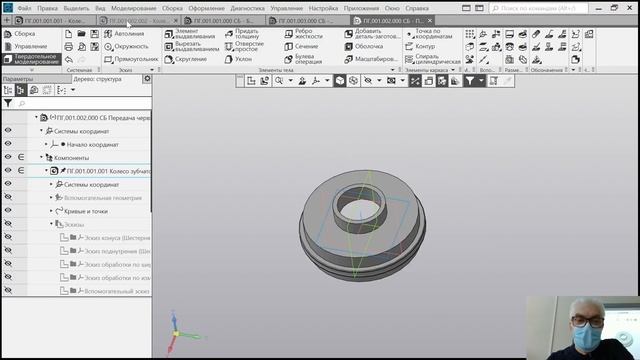The width and height of the screenshot is (640, 360).
Task: Toggle visibility of Колесо зубчатое component
Action: pyautogui.click(x=8, y=170)
